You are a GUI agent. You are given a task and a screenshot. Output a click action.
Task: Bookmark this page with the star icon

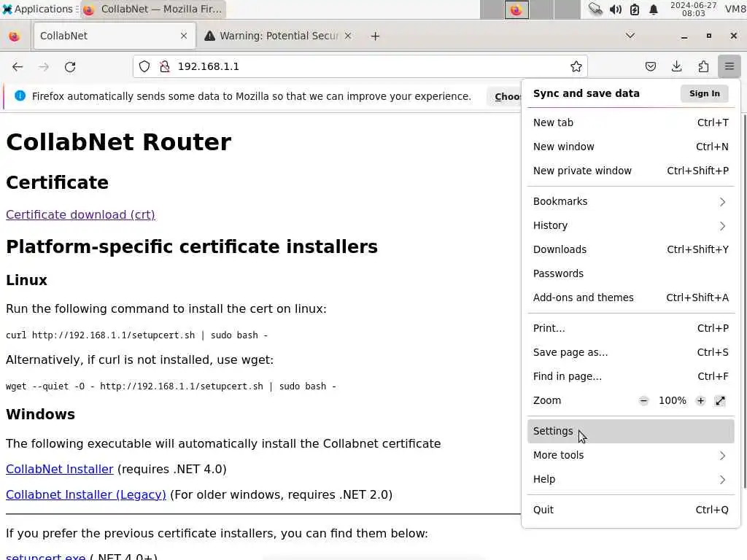pos(576,66)
